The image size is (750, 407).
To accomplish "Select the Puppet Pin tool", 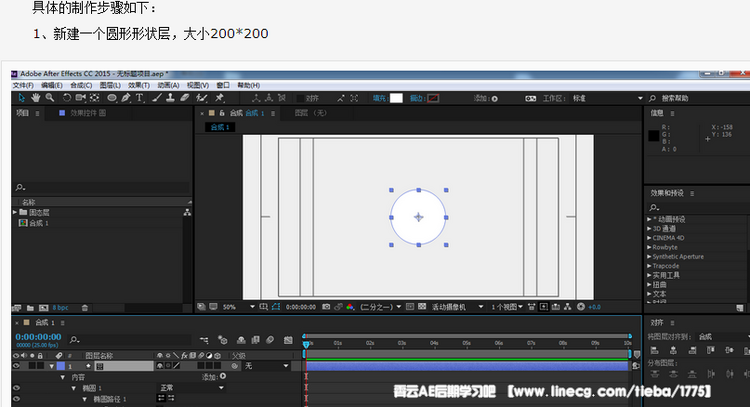I will [219, 98].
